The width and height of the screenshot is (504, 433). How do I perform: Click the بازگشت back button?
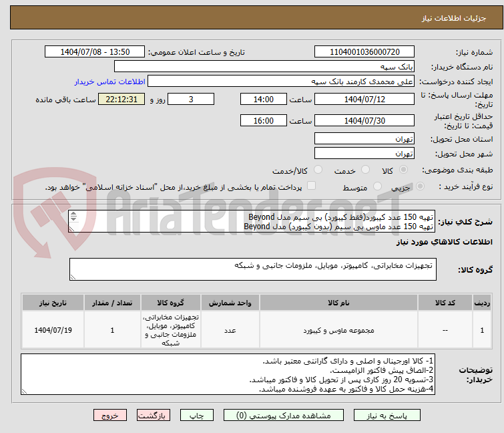tap(153, 416)
